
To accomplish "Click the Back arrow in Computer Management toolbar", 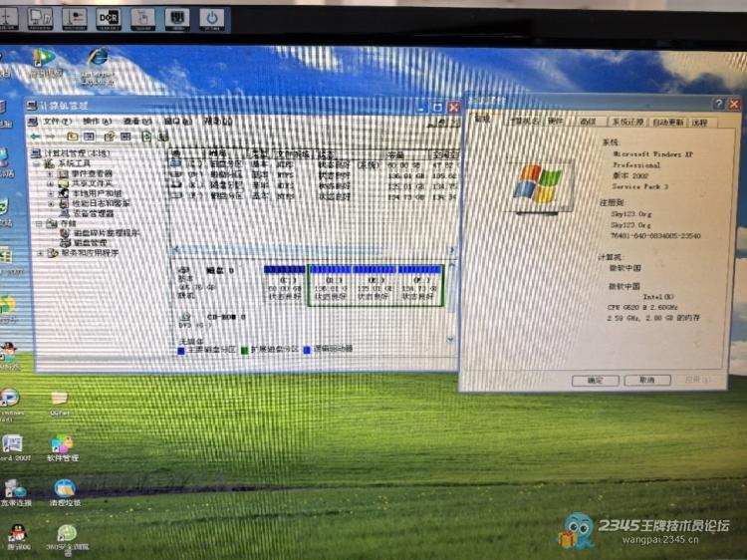I will click(34, 137).
